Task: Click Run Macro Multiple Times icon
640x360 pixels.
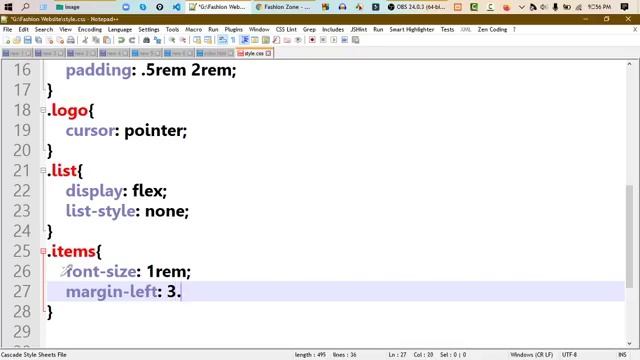Action: 344,40
